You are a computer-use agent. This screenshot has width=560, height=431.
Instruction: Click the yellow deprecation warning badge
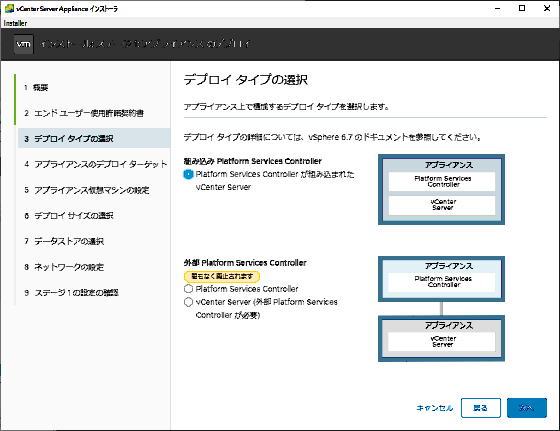coord(222,276)
